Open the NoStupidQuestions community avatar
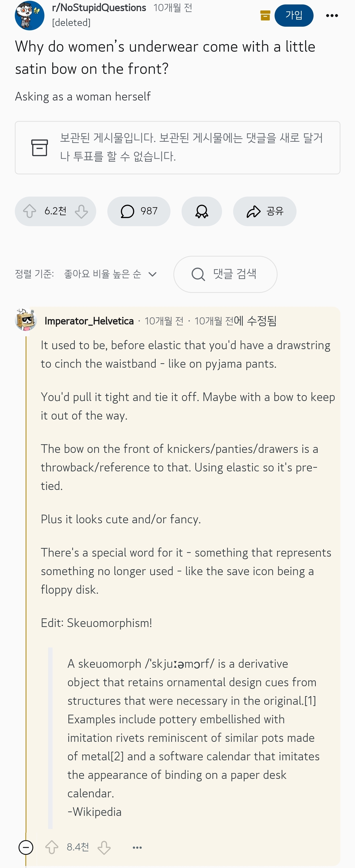355x868 pixels. (x=30, y=16)
